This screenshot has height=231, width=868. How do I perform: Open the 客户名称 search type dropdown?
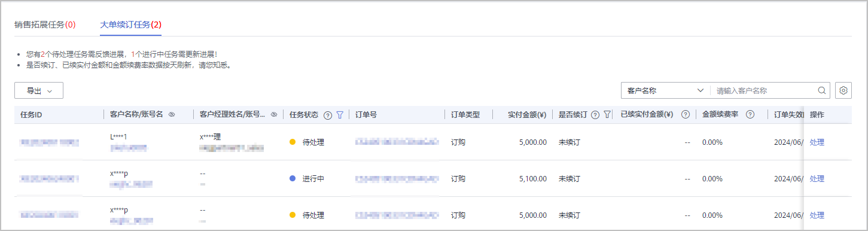665,91
